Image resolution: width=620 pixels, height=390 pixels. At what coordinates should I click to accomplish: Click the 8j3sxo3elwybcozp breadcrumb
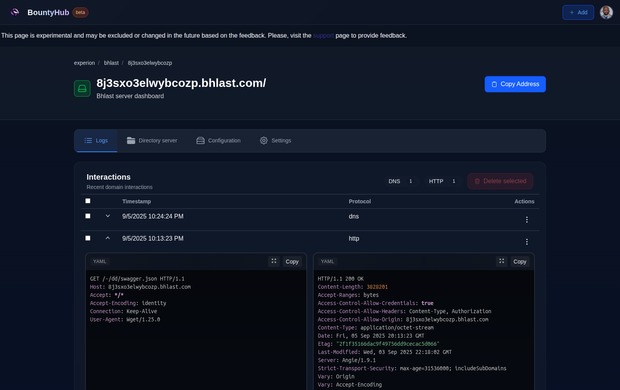[x=150, y=63]
